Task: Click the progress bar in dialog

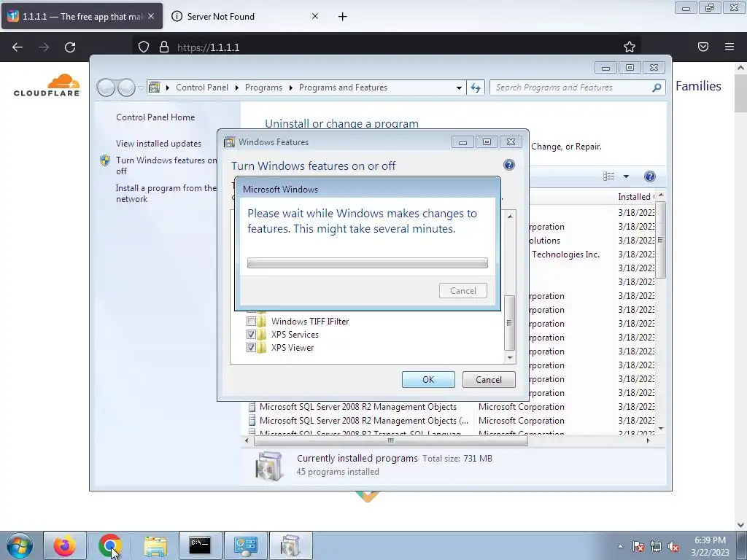Action: point(368,262)
